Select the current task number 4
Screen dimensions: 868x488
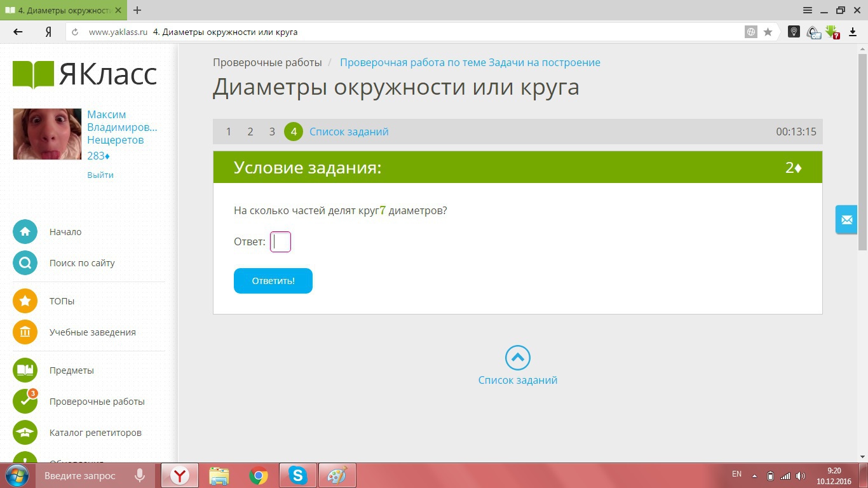click(x=294, y=132)
